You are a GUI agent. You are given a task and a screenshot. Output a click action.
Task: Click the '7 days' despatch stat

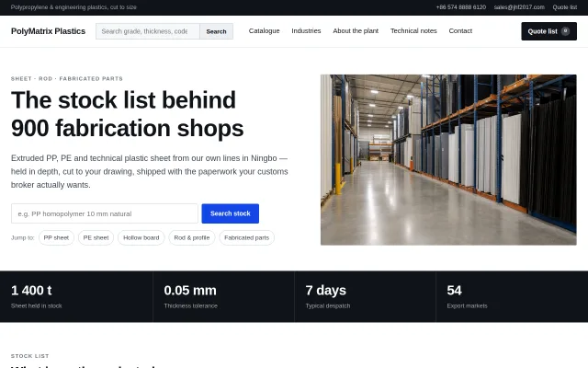(x=326, y=291)
